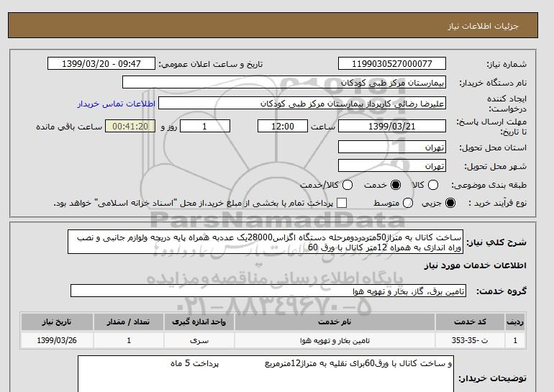Click the deadline date field 1399/03/21
The height and width of the screenshot is (392, 554).
click(392, 126)
